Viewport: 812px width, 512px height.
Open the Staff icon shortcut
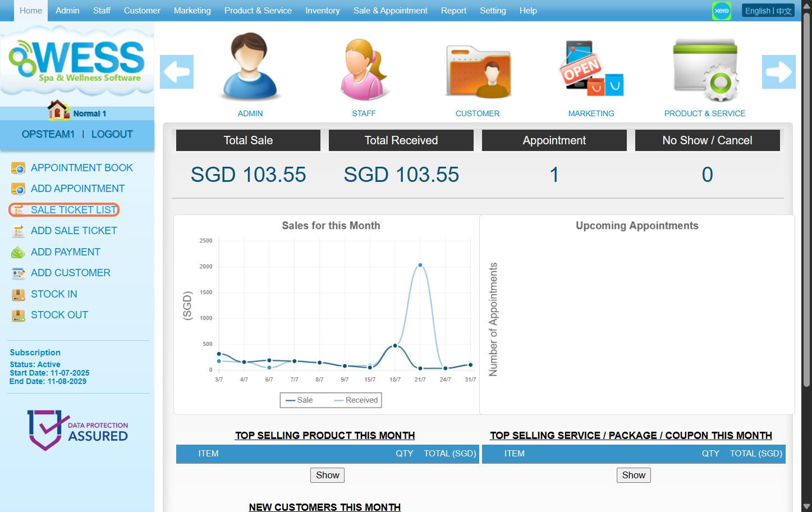pos(364,68)
